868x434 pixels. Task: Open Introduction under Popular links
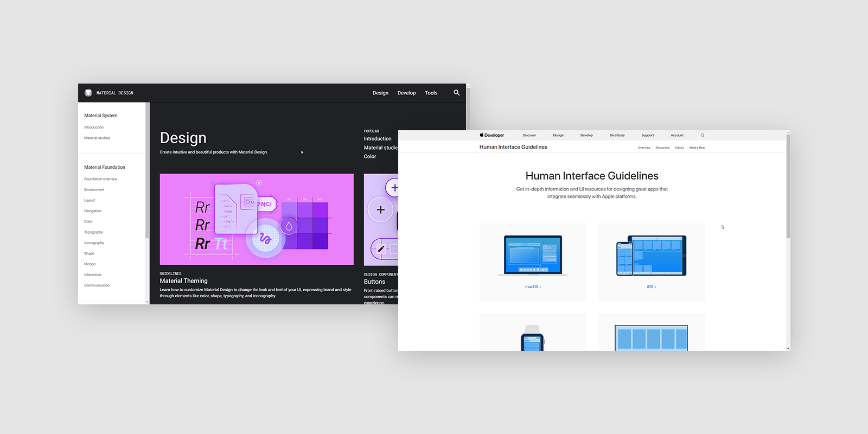pyautogui.click(x=378, y=139)
